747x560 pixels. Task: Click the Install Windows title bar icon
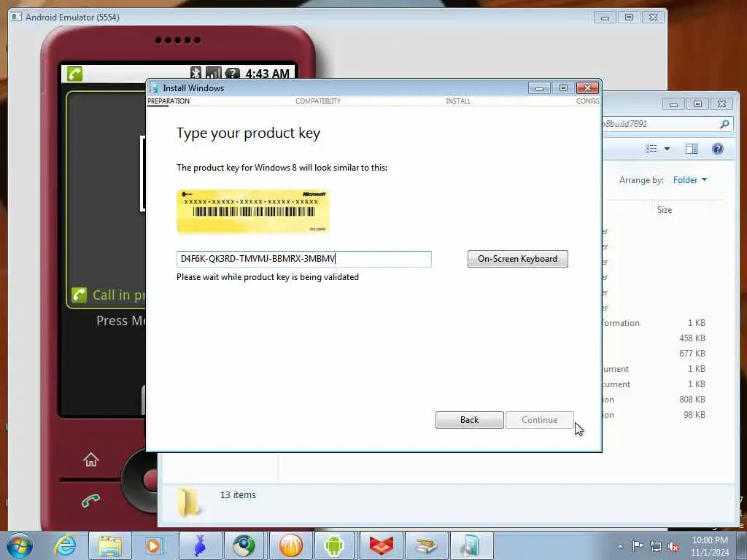(153, 88)
